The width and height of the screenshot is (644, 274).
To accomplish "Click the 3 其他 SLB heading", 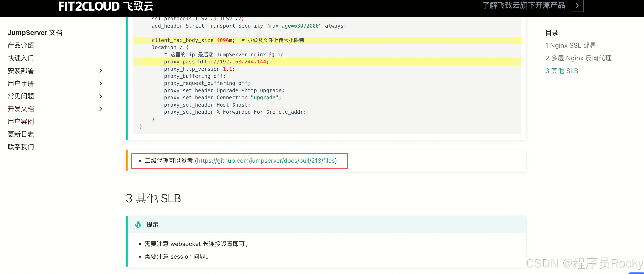I will pyautogui.click(x=153, y=198).
